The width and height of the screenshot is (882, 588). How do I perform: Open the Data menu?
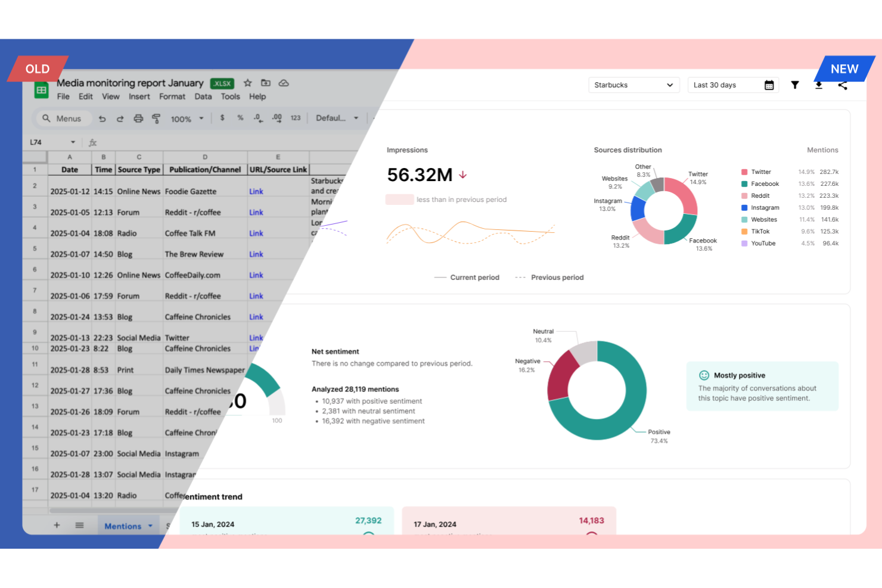[x=203, y=97]
